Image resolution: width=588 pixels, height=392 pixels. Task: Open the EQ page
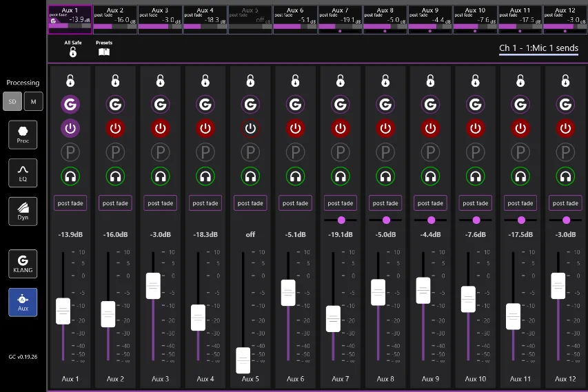[23, 173]
